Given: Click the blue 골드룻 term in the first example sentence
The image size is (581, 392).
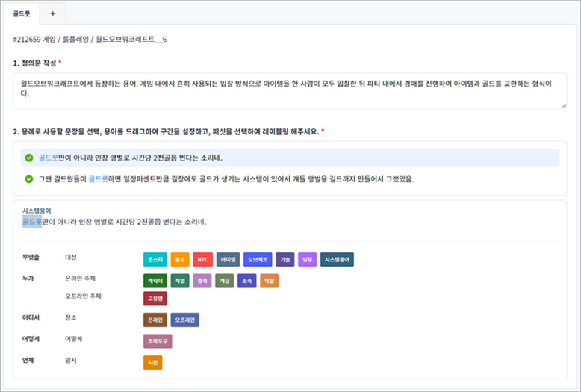Looking at the screenshot, I should (49, 158).
